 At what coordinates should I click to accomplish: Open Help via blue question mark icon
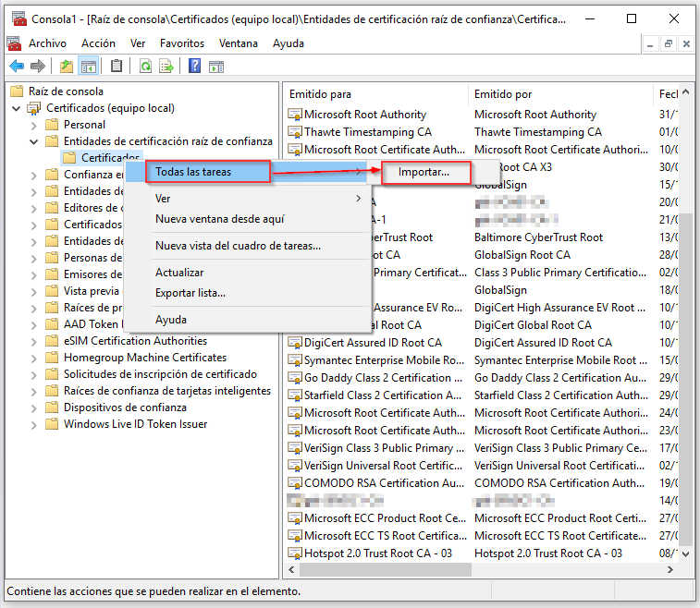tap(194, 66)
